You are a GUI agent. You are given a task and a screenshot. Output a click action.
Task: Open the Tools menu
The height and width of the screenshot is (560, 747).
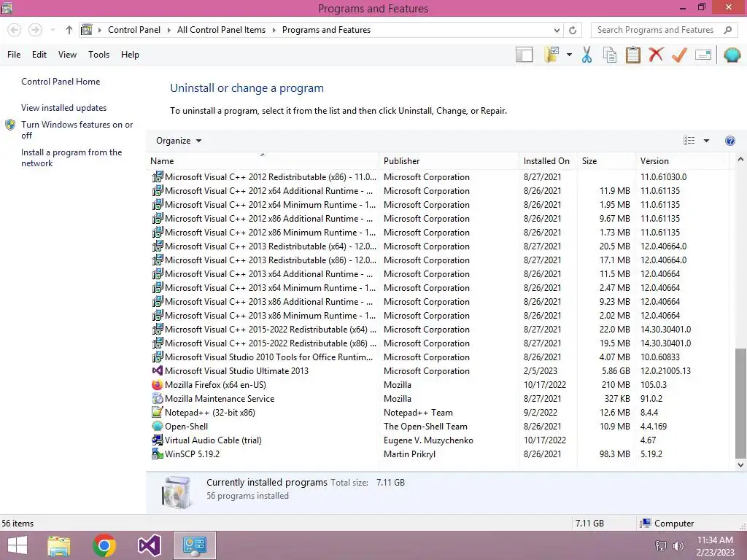coord(98,55)
